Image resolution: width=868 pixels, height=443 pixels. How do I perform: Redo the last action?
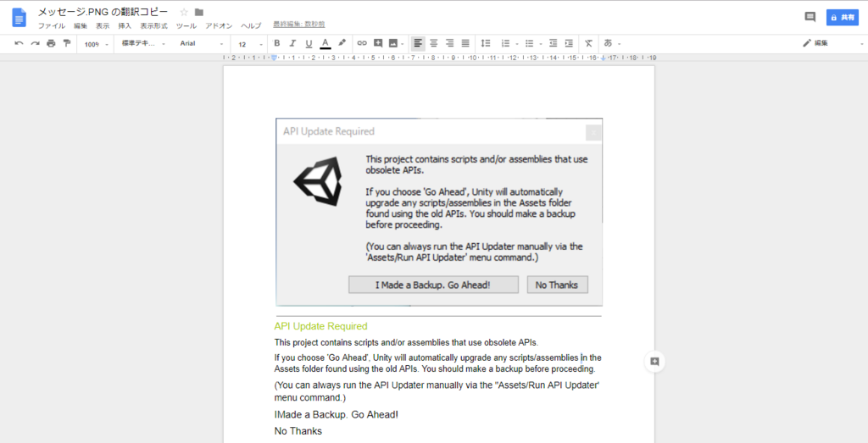click(35, 43)
